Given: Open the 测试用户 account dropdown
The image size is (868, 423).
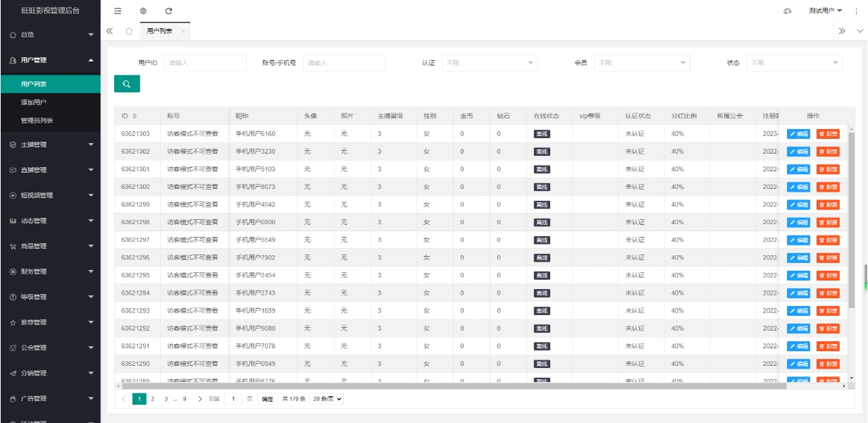Looking at the screenshot, I should click(x=826, y=11).
